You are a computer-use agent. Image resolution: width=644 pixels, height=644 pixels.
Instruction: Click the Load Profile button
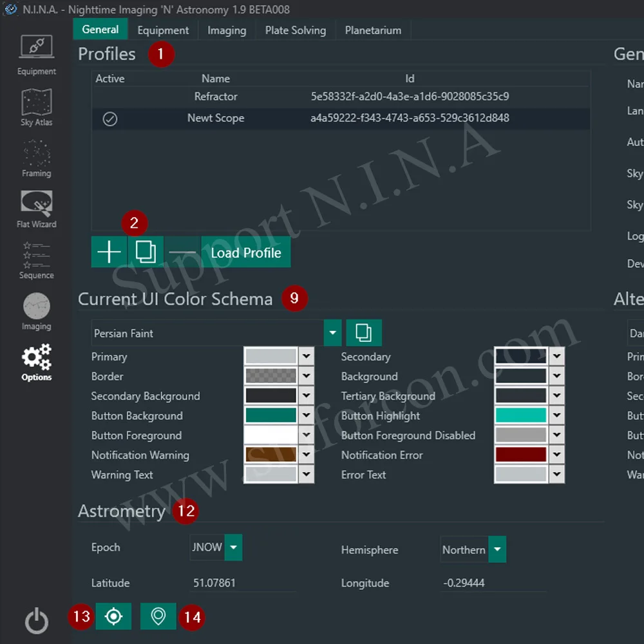tap(246, 252)
